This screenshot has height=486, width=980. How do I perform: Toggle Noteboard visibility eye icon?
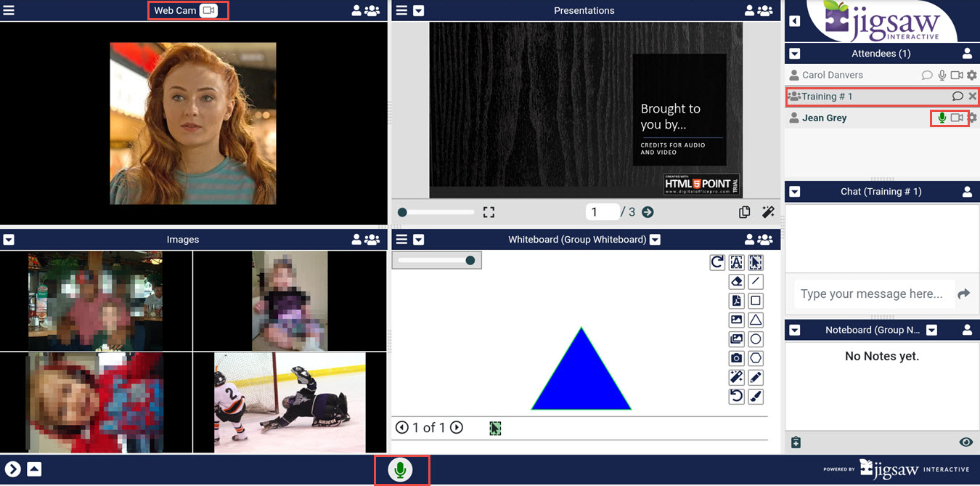[x=965, y=442]
